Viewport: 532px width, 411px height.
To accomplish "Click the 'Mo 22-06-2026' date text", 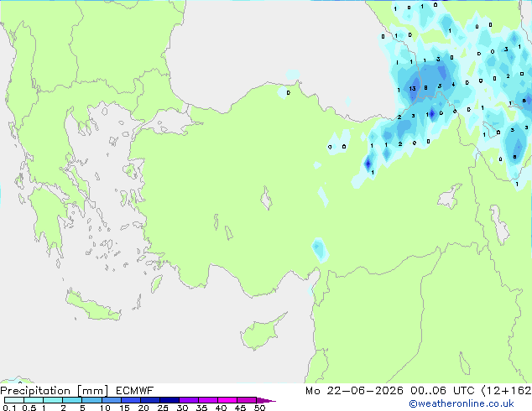I will tap(354, 391).
